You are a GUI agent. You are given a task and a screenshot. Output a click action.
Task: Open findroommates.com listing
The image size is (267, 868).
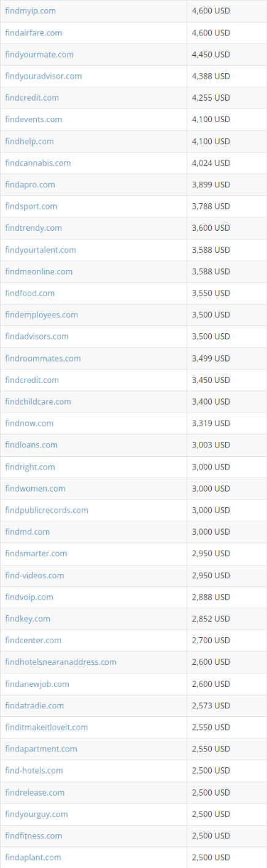click(x=43, y=358)
